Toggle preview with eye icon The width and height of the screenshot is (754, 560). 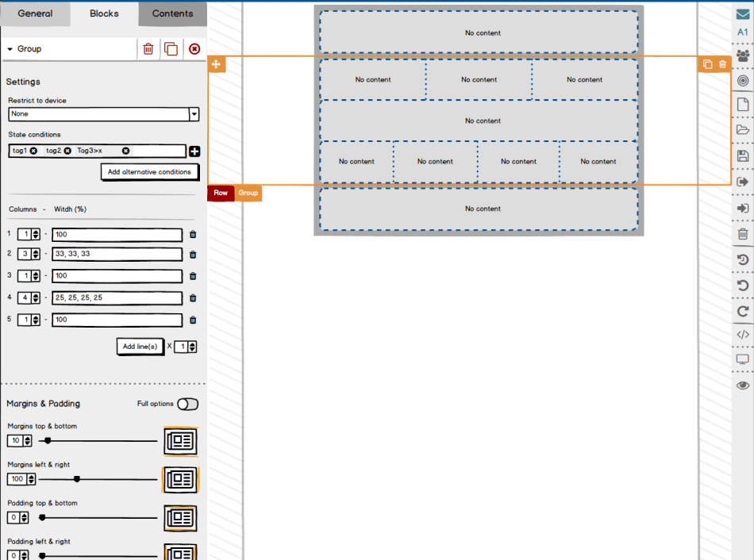pos(743,385)
